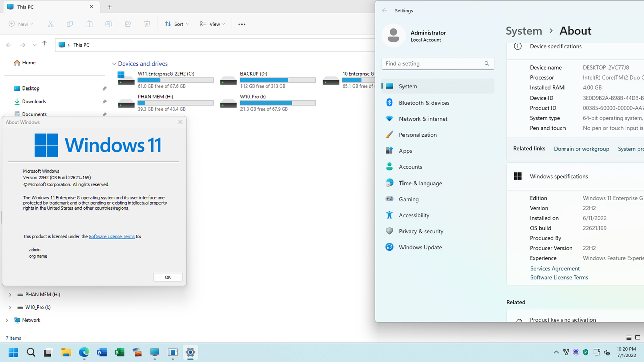The width and height of the screenshot is (644, 362).
Task: Click the Share icon in File Explorer toolbar
Action: 128,24
